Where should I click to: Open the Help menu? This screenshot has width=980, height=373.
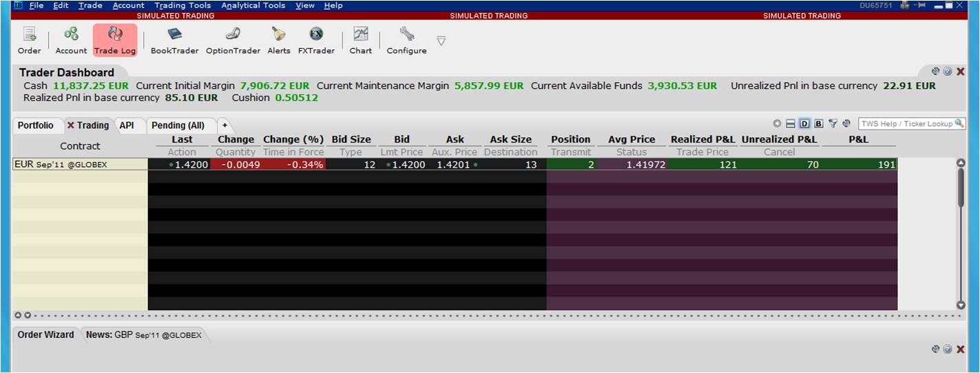[333, 6]
